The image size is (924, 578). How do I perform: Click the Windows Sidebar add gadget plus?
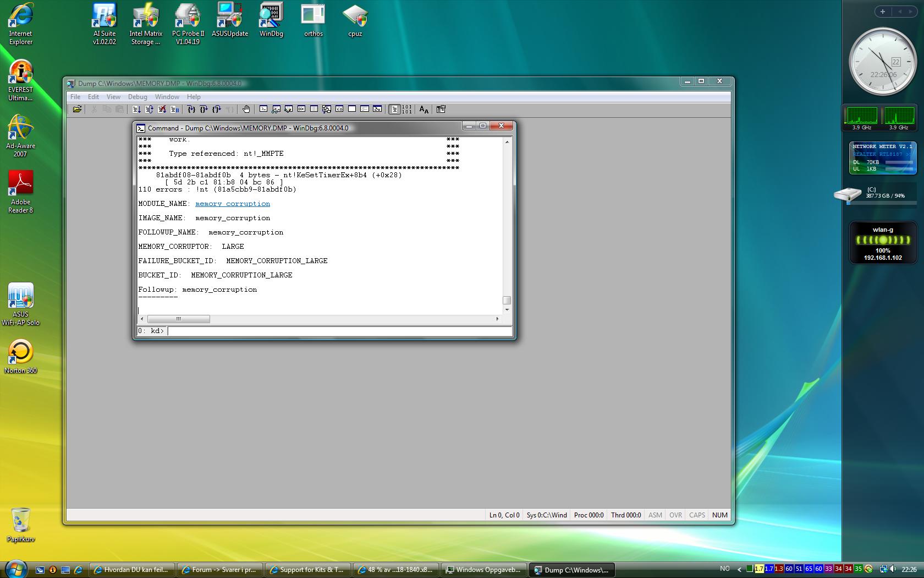883,12
